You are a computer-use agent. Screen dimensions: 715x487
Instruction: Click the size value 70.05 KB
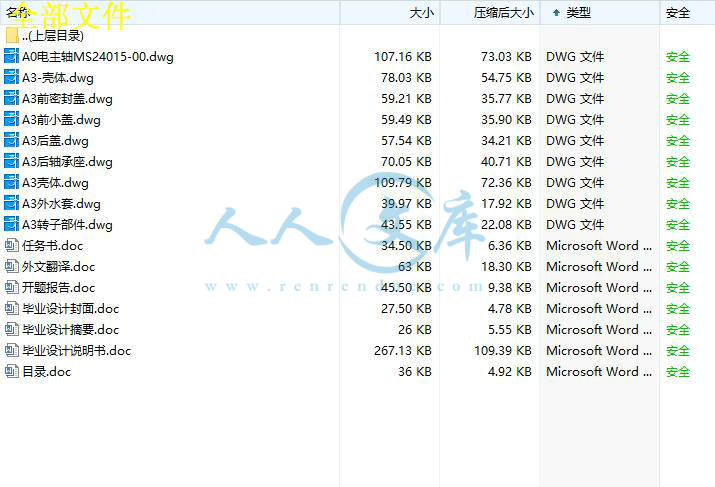click(406, 161)
